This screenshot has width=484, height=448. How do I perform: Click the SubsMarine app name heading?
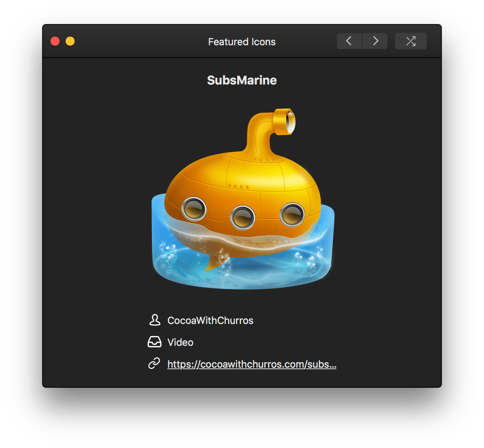pos(242,80)
